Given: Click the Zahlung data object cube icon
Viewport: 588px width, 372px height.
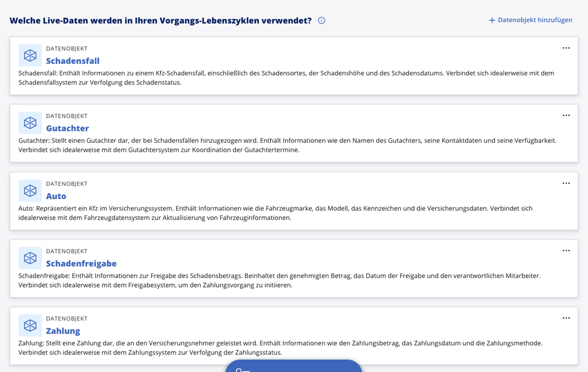Looking at the screenshot, I should [x=30, y=326].
